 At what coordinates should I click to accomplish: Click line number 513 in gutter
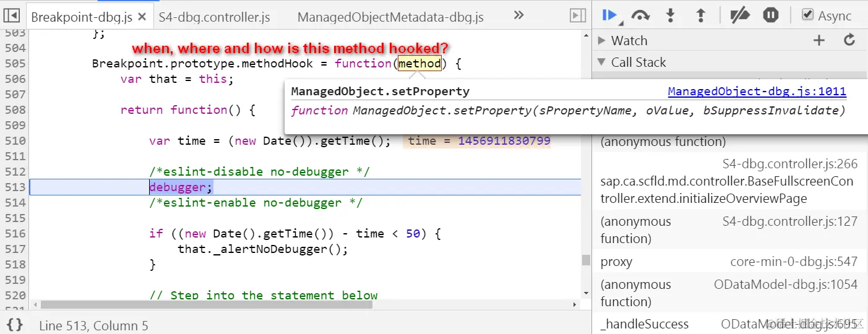click(x=15, y=187)
